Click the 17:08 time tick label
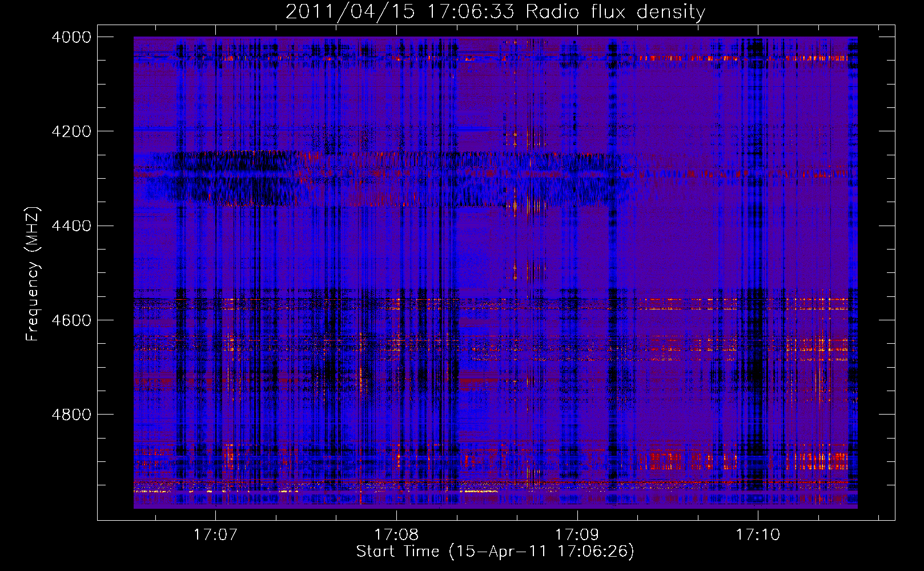The height and width of the screenshot is (571, 924). (x=396, y=534)
